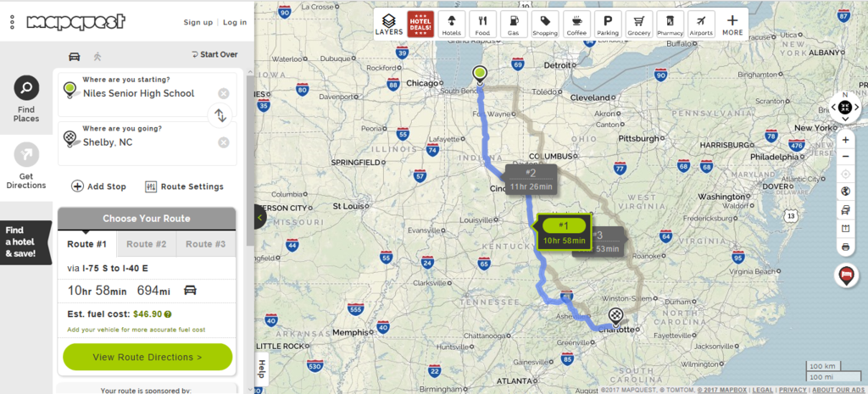Switch to walking directions mode

(x=97, y=56)
